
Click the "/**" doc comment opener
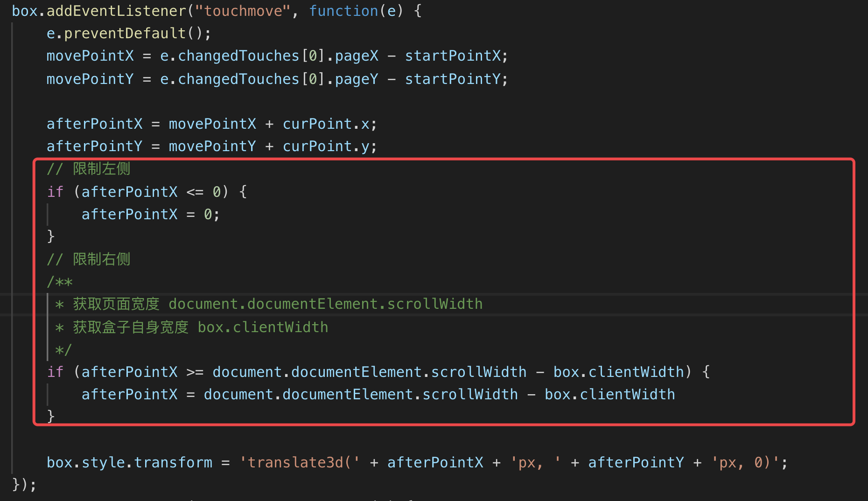[x=60, y=282]
